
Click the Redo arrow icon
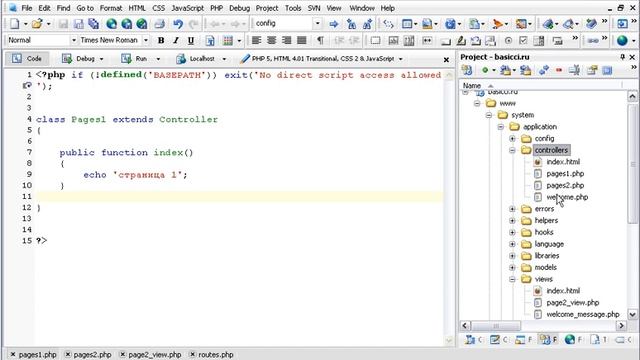pyautogui.click(x=193, y=24)
